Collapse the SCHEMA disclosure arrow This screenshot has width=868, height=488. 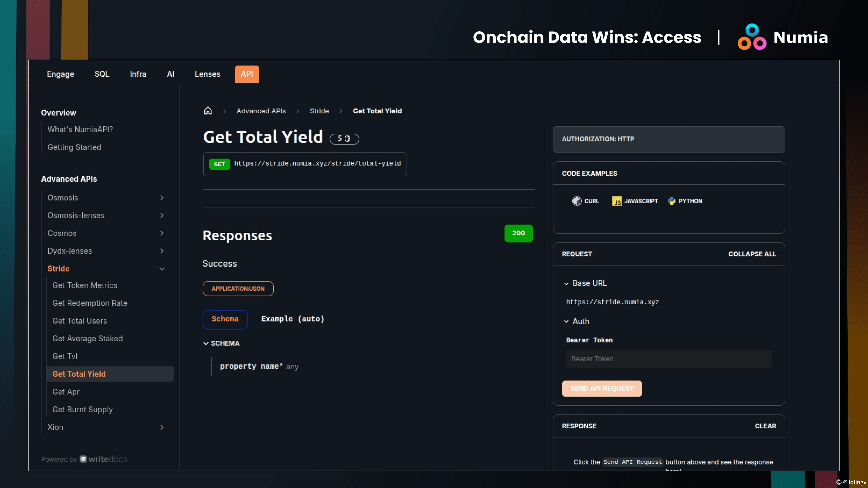coord(206,343)
